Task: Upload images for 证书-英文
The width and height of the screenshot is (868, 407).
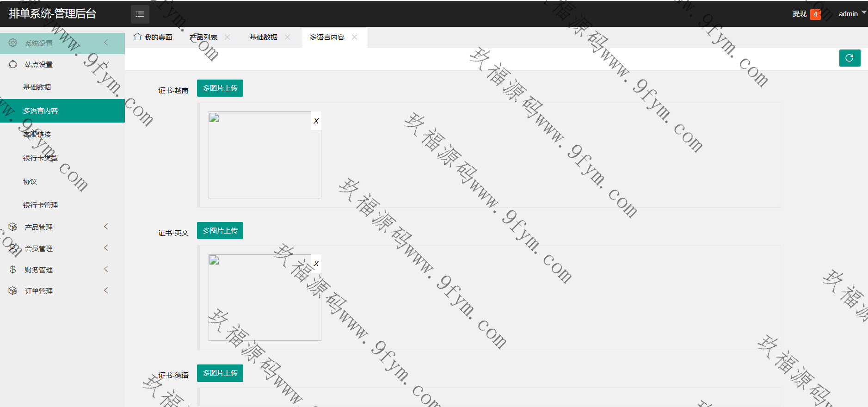Action: pos(220,231)
